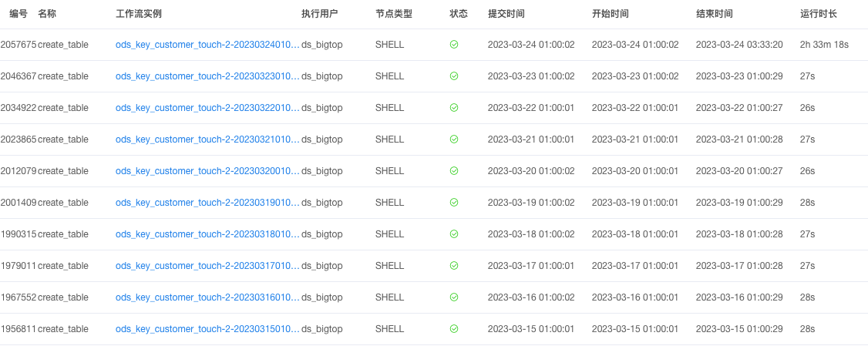Click create_table name in row 1956811
The height and width of the screenshot is (346, 868).
pyautogui.click(x=63, y=329)
